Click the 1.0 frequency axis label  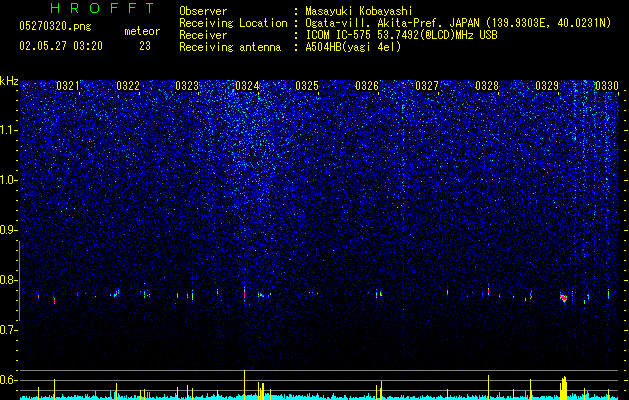[9, 180]
